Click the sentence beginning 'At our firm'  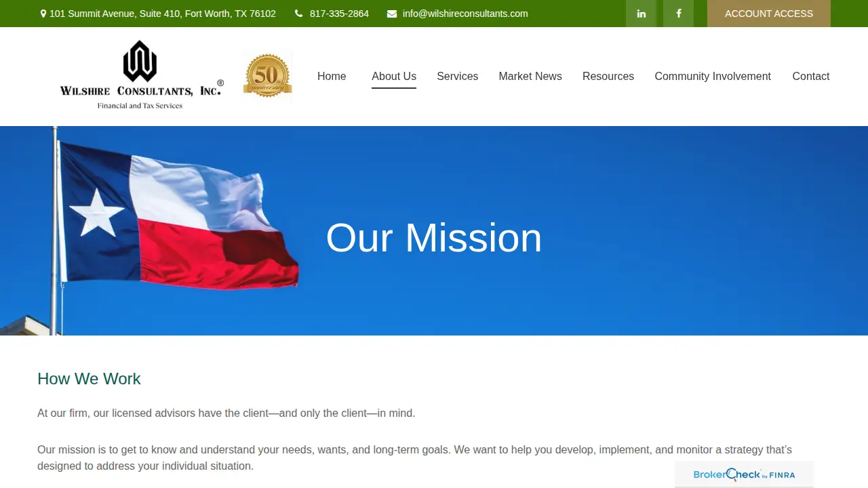pos(226,413)
